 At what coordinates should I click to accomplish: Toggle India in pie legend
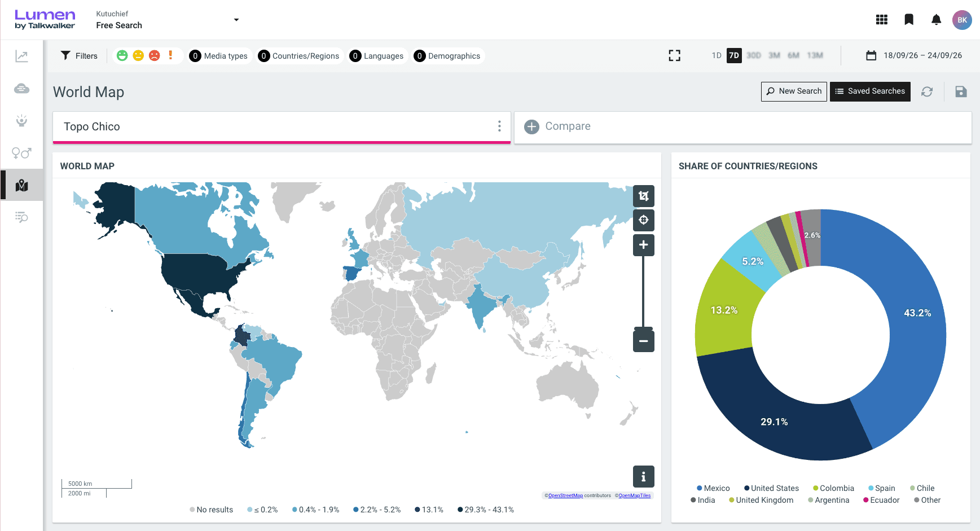pyautogui.click(x=703, y=500)
